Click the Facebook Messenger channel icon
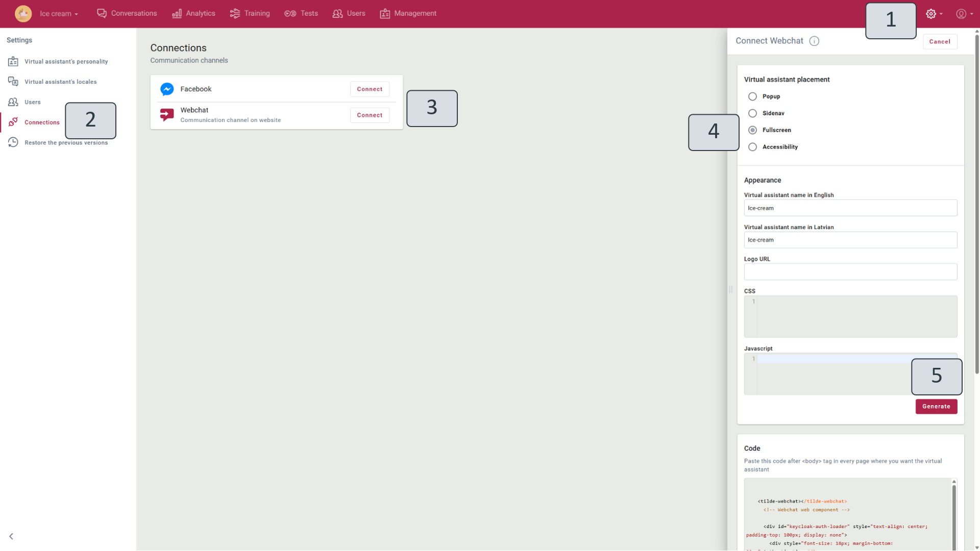 click(x=167, y=89)
